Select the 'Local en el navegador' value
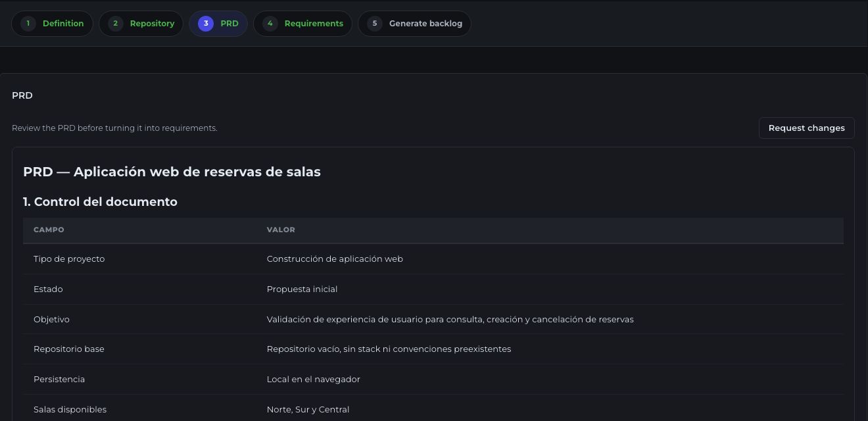This screenshot has height=421, width=868. 313,380
